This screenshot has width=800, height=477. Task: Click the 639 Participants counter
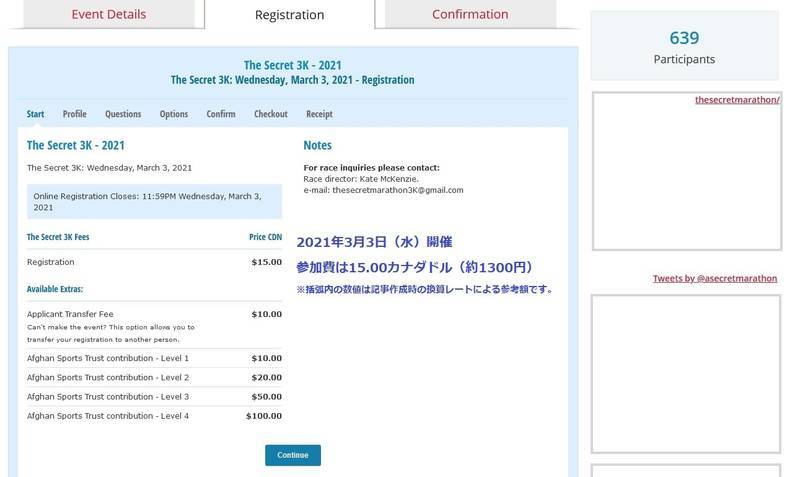684,46
